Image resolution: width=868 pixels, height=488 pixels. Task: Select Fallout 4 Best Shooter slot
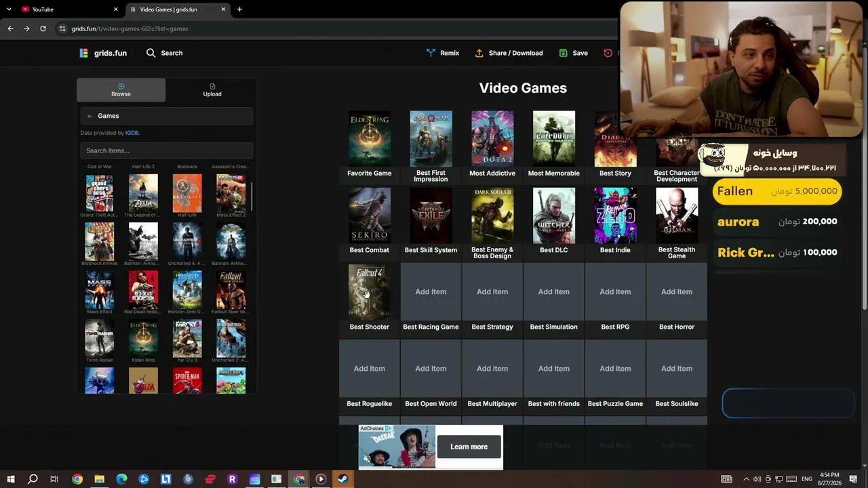point(370,292)
